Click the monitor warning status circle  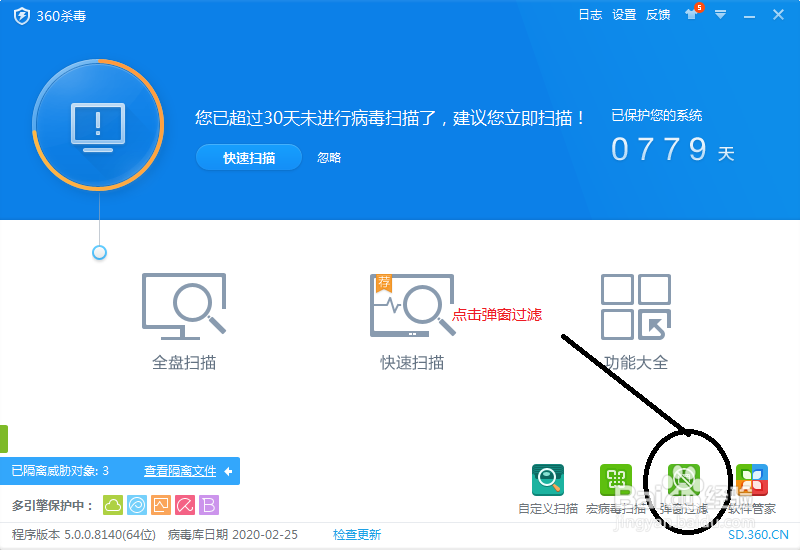pyautogui.click(x=98, y=125)
